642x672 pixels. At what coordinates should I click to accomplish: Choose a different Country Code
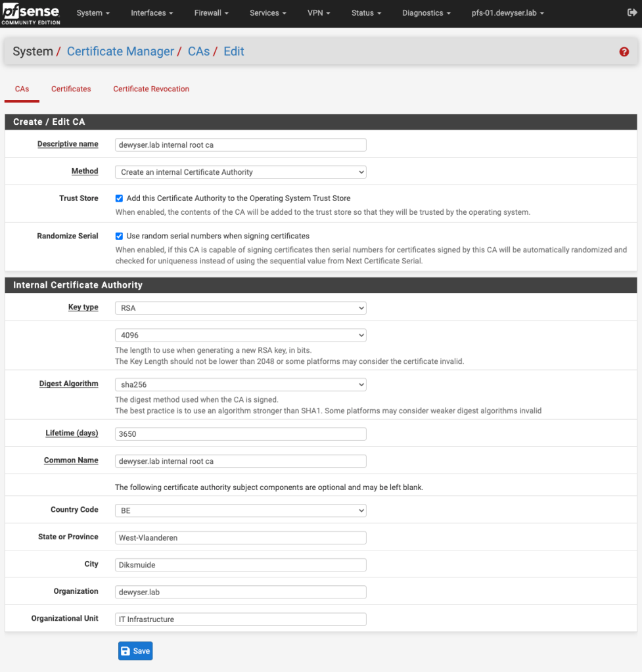[x=241, y=510]
